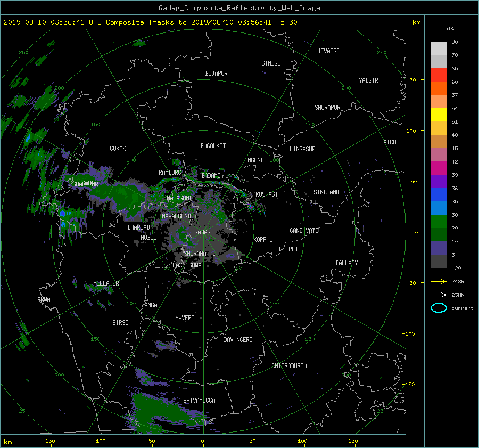Click the 'KARWAR' city label
This screenshot has height=448, width=479.
(x=44, y=299)
